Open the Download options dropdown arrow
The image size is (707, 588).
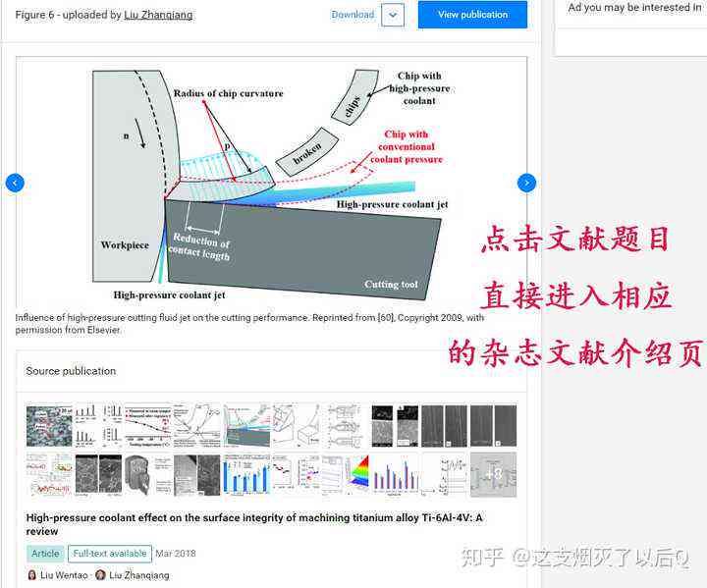tap(393, 15)
